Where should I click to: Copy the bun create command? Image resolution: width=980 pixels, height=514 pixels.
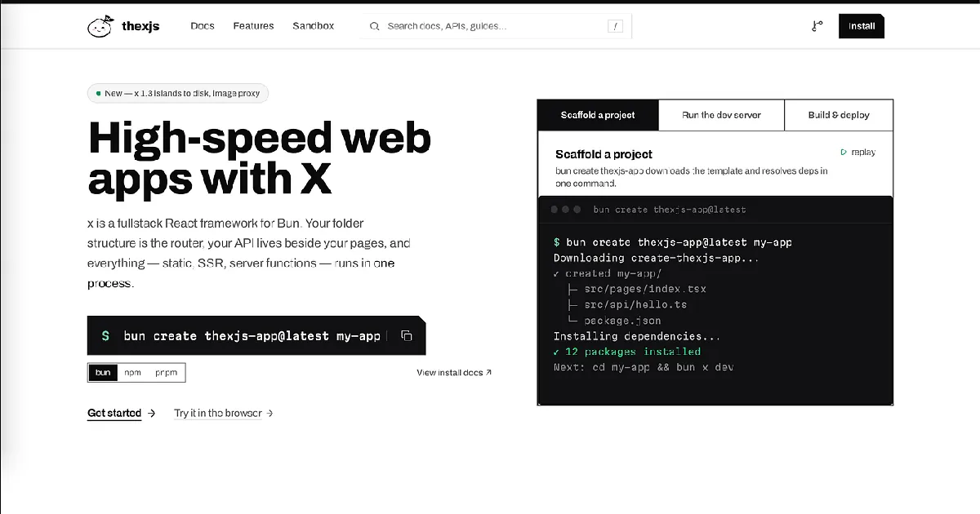pyautogui.click(x=407, y=336)
